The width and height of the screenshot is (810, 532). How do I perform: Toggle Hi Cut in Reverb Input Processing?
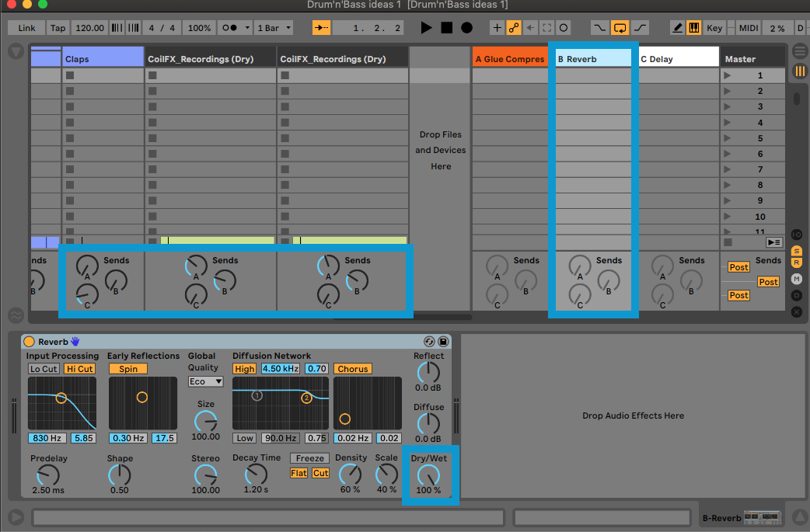click(79, 369)
